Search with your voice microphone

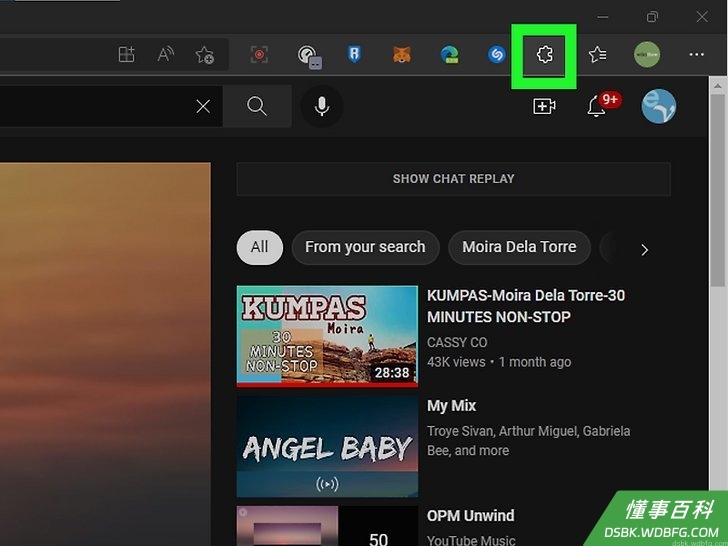click(x=322, y=106)
